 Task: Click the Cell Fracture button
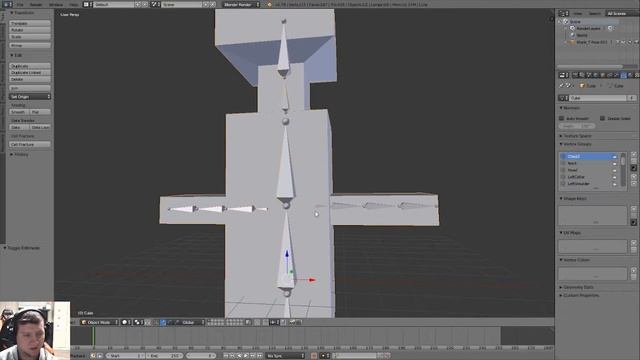click(30, 144)
